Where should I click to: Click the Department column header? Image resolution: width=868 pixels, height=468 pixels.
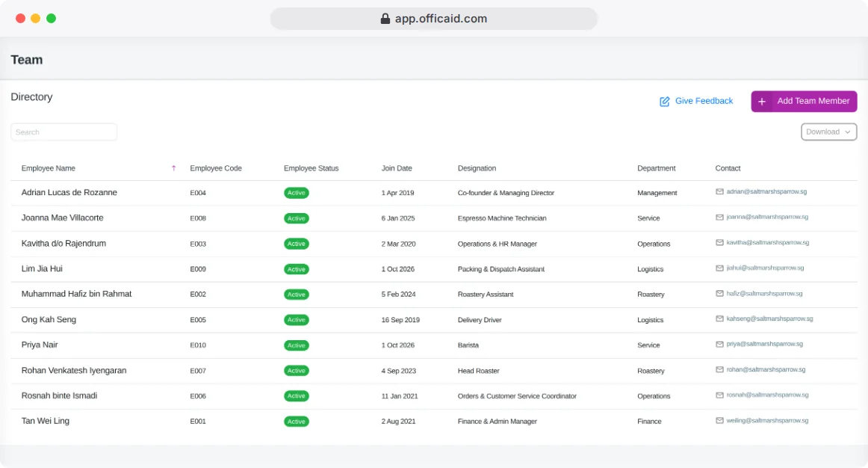point(656,168)
